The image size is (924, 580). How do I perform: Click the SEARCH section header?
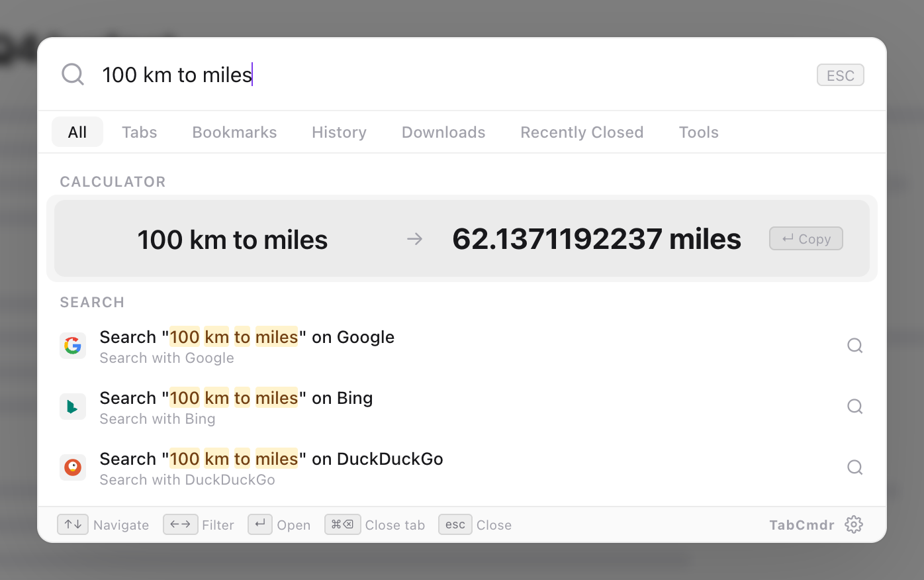tap(92, 303)
